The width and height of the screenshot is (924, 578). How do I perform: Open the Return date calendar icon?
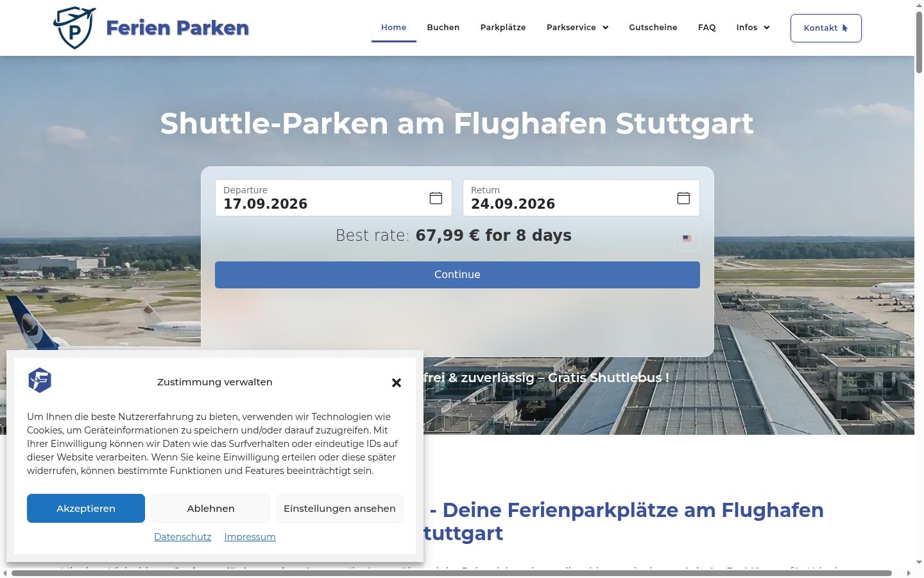click(683, 198)
